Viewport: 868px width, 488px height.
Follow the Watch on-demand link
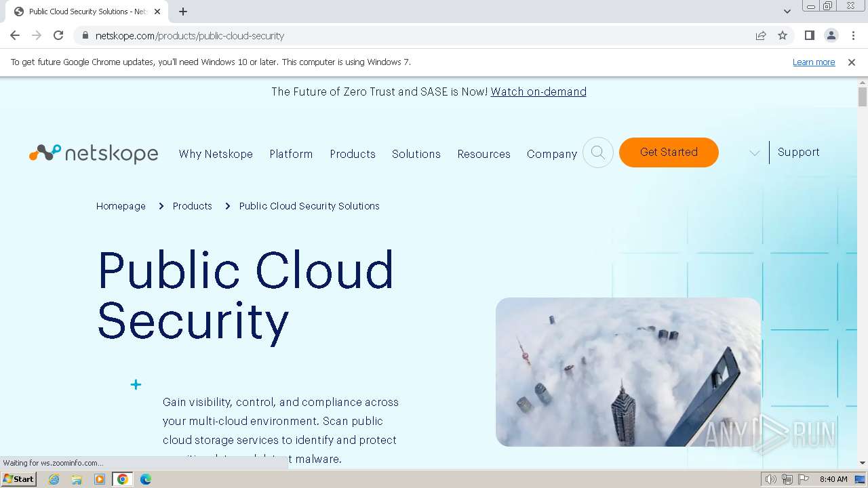pyautogui.click(x=538, y=91)
